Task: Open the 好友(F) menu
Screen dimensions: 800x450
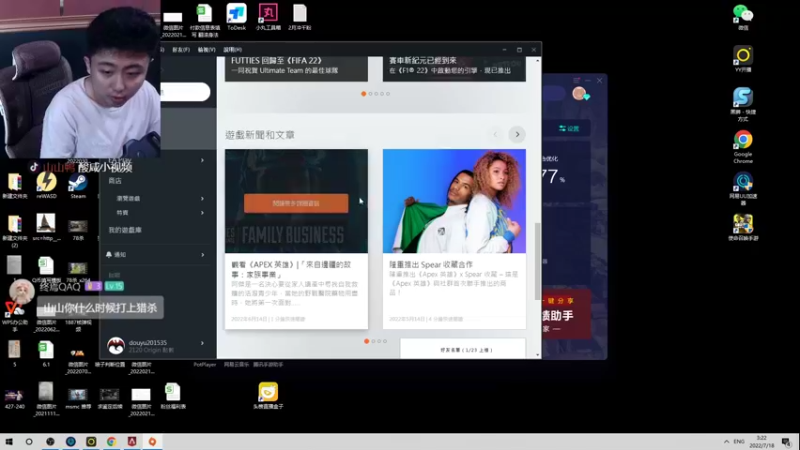Action: point(181,49)
